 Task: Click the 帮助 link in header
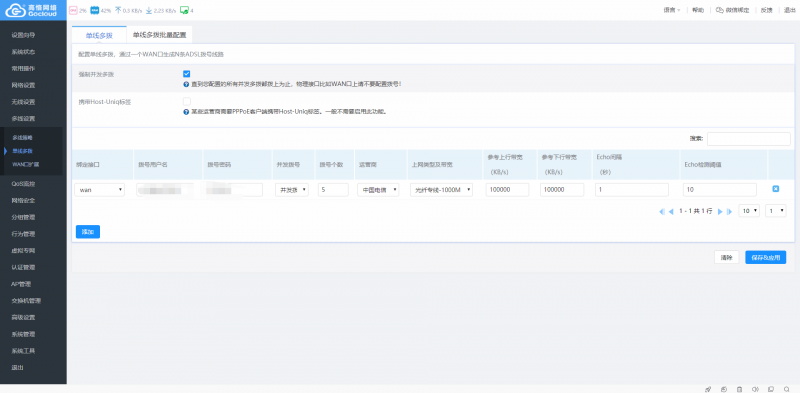pos(698,10)
